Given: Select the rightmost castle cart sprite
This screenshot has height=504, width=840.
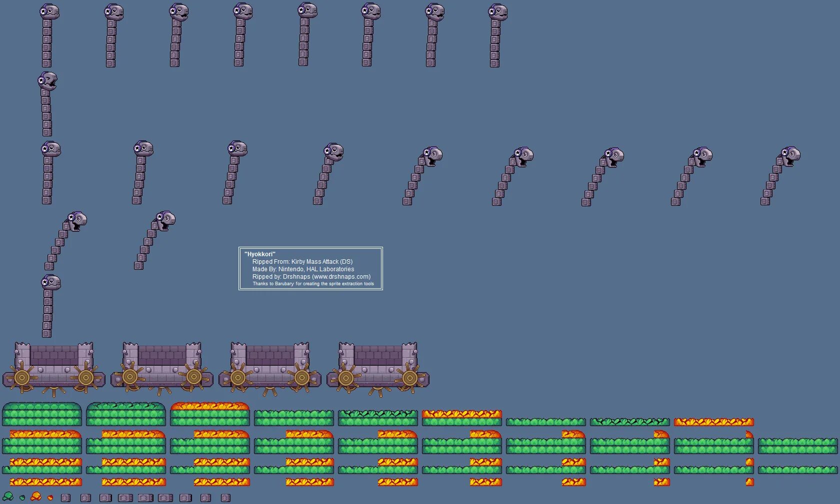Looking at the screenshot, I should (x=378, y=369).
